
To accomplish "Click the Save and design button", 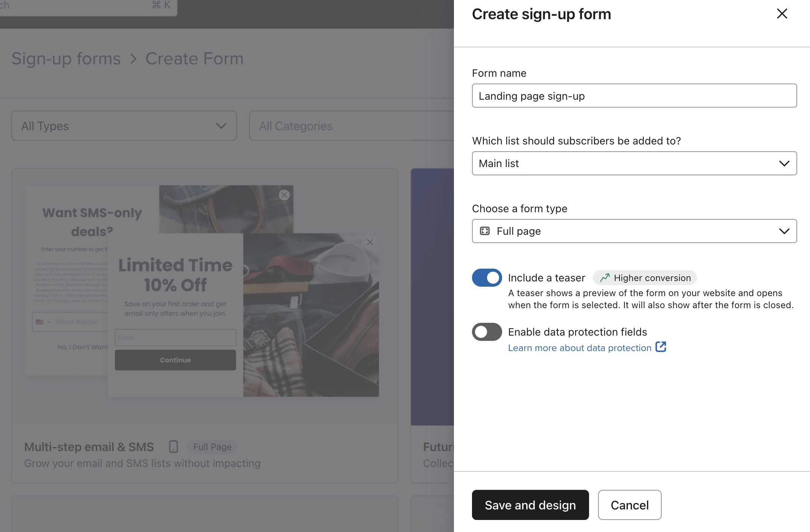I will click(530, 505).
